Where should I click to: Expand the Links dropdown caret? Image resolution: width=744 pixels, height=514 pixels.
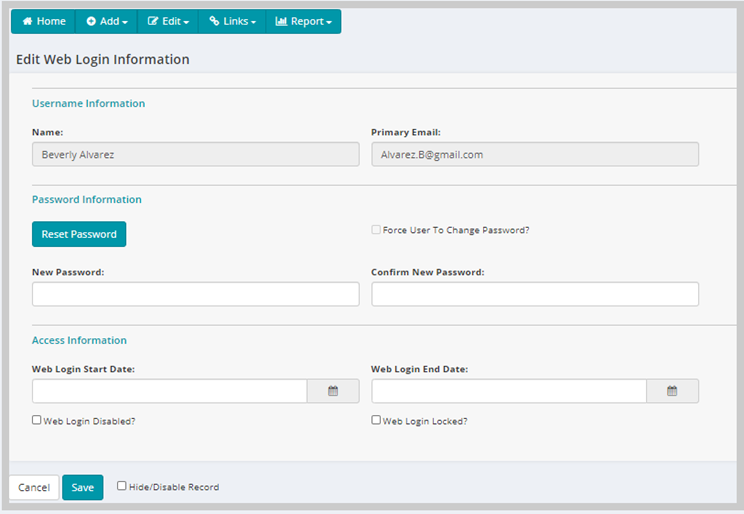[x=253, y=22]
